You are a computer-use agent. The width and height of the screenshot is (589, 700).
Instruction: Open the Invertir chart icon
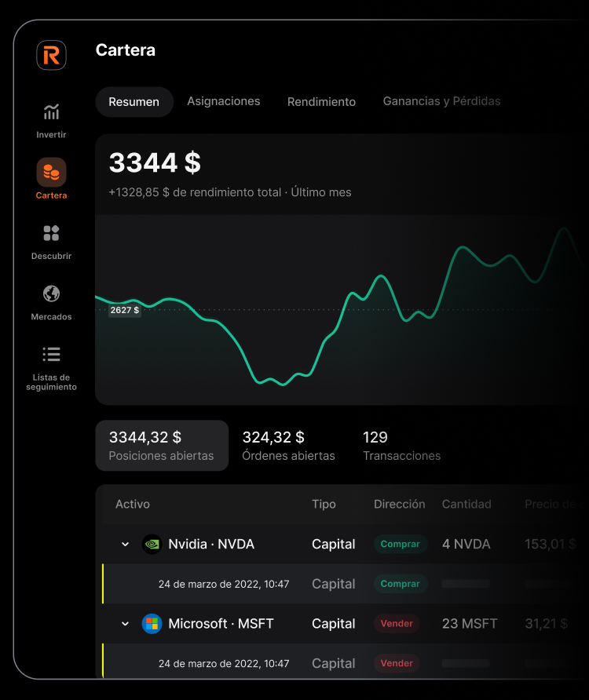pos(51,112)
